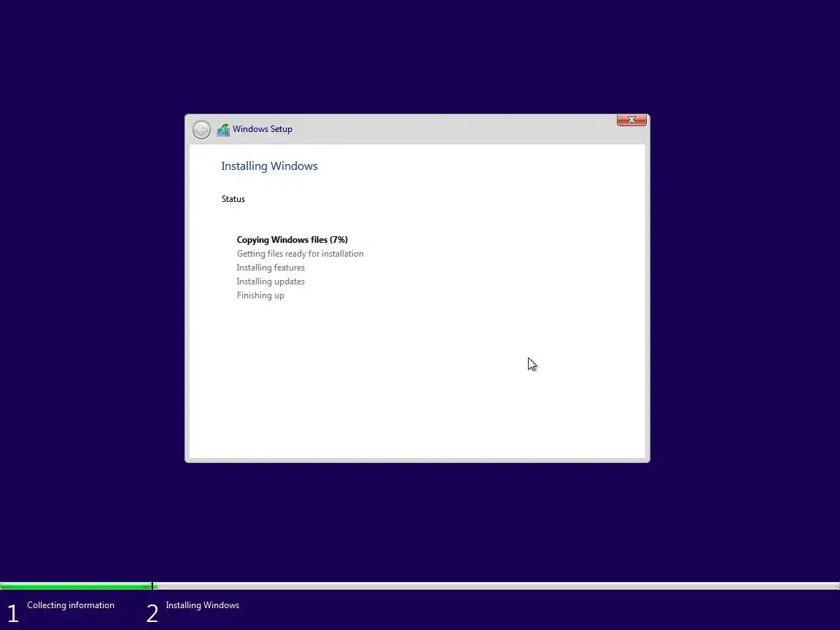The width and height of the screenshot is (840, 630).
Task: Click the stage number 1
Action: coord(13,613)
